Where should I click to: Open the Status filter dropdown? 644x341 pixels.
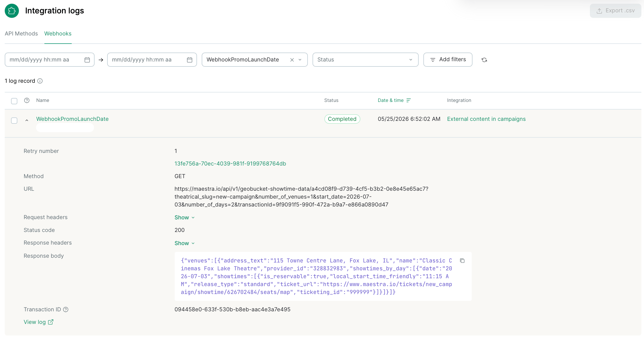tap(365, 60)
